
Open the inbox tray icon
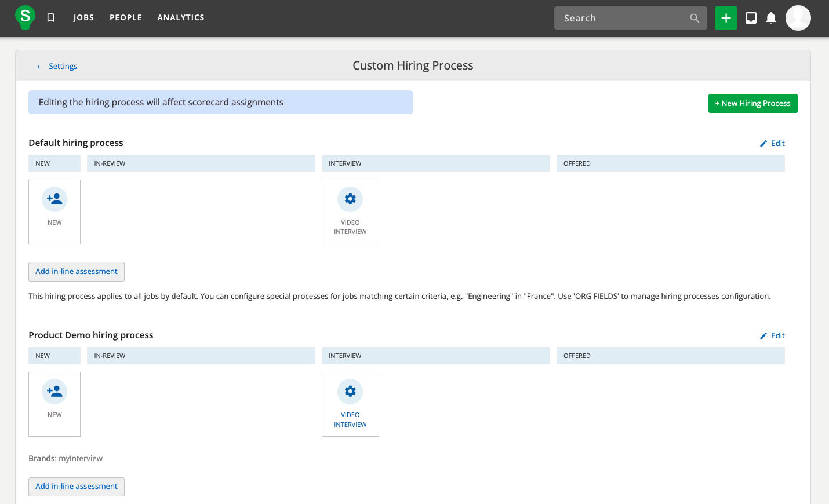751,18
